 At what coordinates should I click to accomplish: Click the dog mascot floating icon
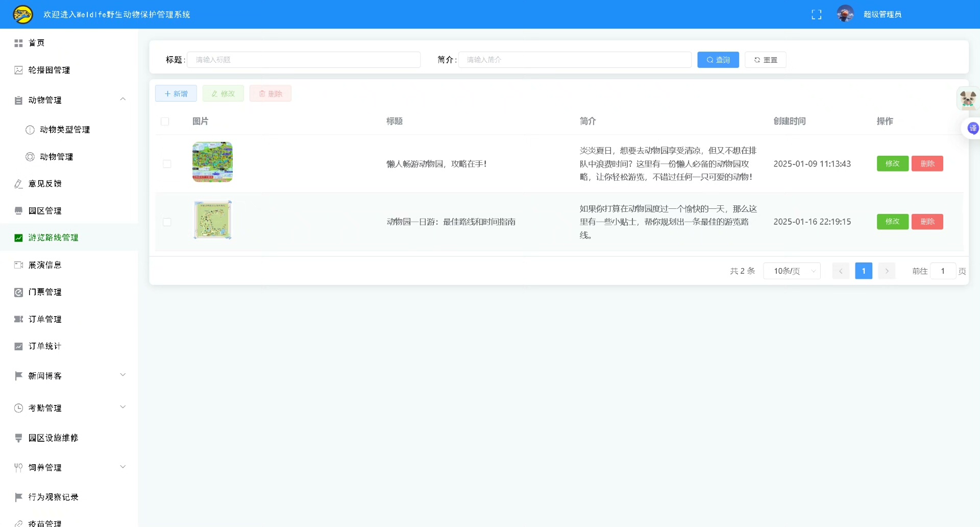(967, 99)
